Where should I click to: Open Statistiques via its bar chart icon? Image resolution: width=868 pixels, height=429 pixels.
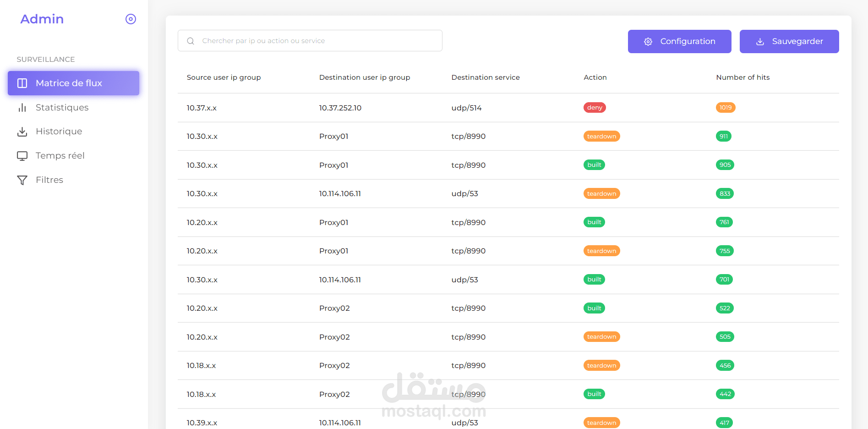point(22,107)
